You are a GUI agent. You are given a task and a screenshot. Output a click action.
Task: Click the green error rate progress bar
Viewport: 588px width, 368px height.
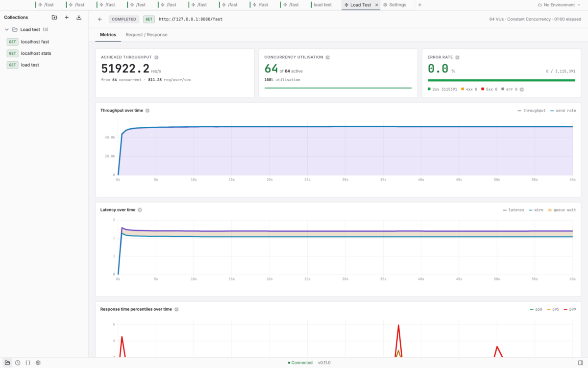[x=501, y=80]
